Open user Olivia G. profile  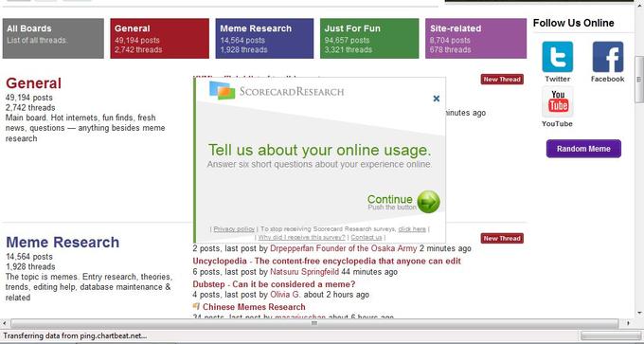point(285,295)
